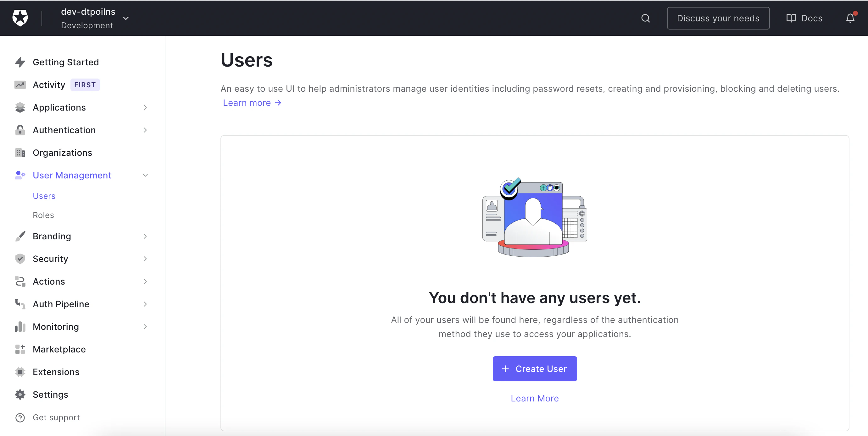Click the Create User button
This screenshot has width=868, height=436.
click(x=534, y=369)
